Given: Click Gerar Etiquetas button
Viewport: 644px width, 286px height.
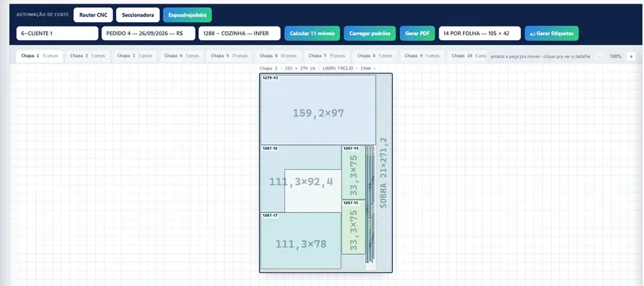Looking at the screenshot, I should [552, 34].
